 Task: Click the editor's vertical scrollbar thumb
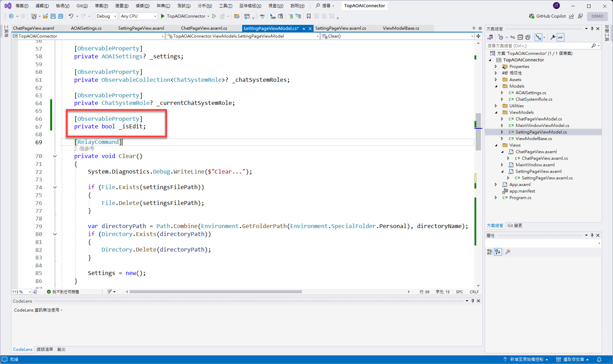(478, 132)
